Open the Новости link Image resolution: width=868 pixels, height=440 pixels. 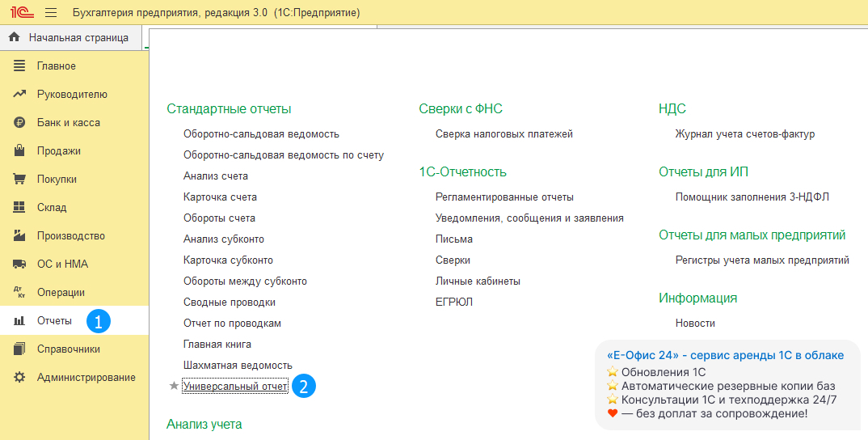coord(695,324)
